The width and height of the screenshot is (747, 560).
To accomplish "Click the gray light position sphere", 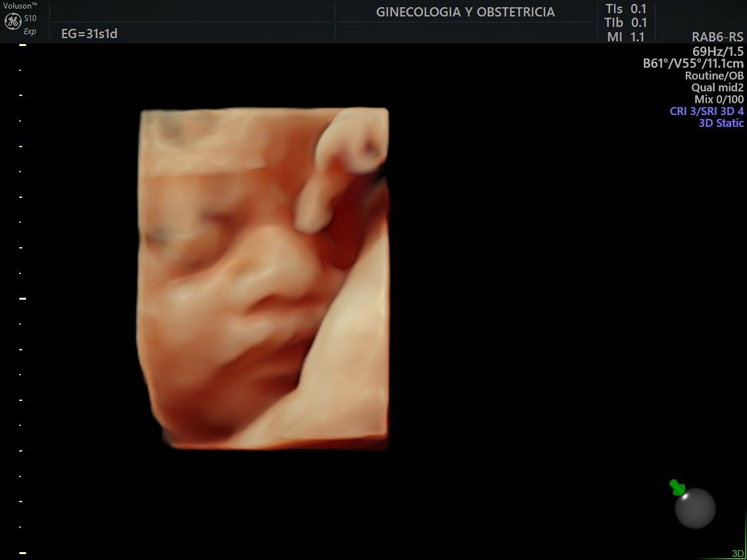I will pyautogui.click(x=695, y=508).
